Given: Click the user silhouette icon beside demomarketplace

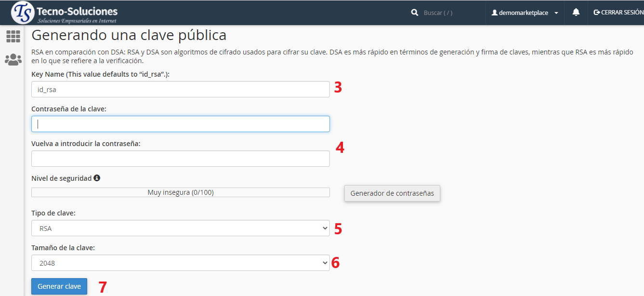Looking at the screenshot, I should click(494, 13).
